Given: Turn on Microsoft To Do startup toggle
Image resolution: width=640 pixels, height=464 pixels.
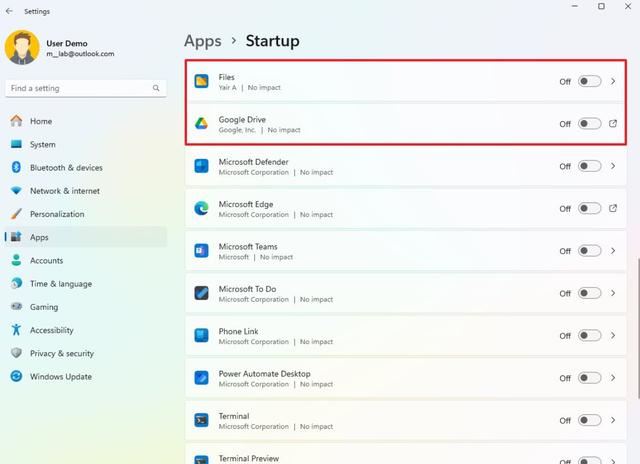Looking at the screenshot, I should pyautogui.click(x=590, y=293).
